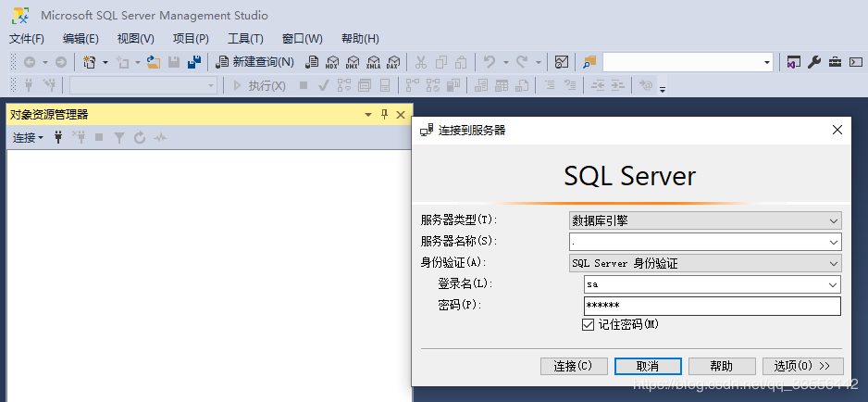This screenshot has height=402, width=868.
Task: Close the Object Explorer panel
Action: 401,115
